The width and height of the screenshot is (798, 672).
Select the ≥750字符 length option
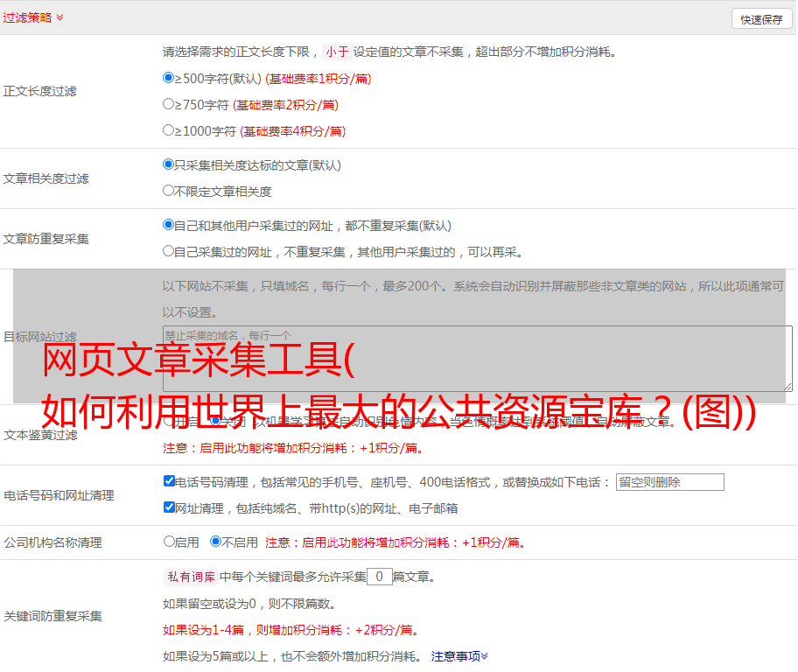tap(169, 104)
